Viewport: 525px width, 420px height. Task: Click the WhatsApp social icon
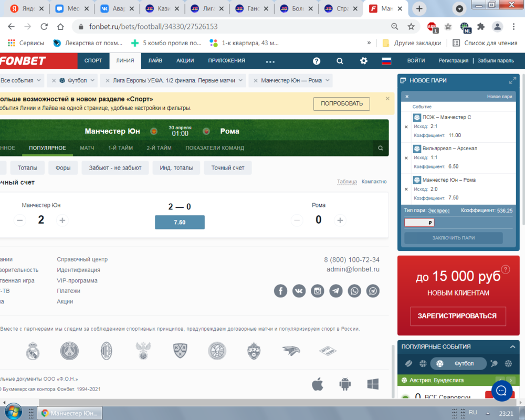point(354,291)
